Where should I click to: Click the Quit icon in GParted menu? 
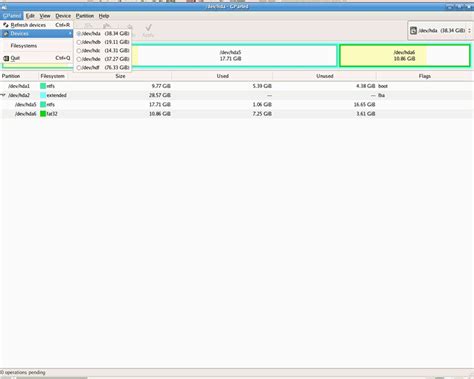pos(6,58)
